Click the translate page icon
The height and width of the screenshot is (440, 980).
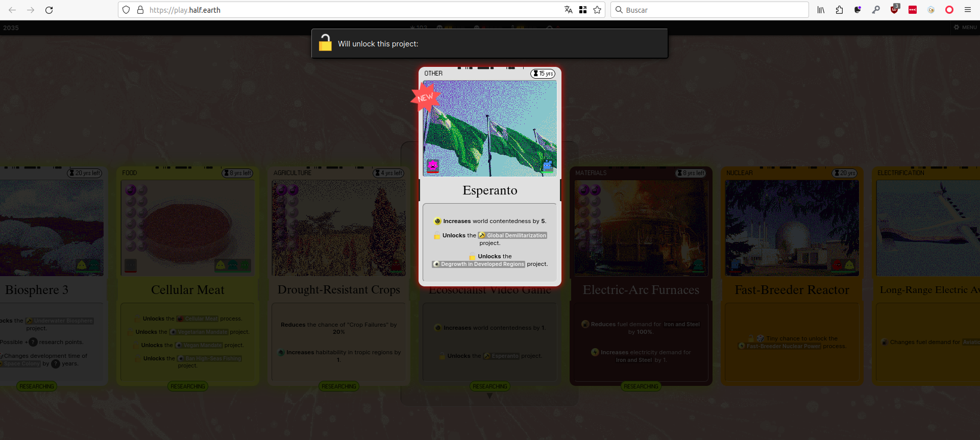tap(569, 10)
